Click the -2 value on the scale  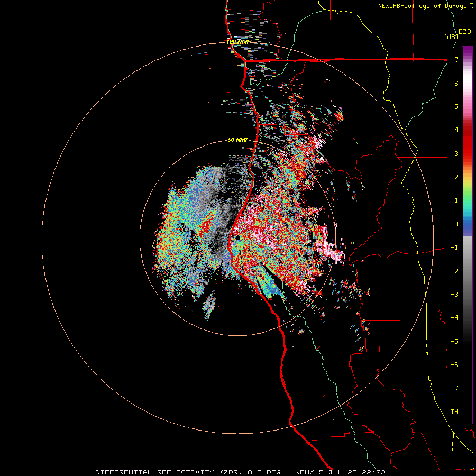pyautogui.click(x=454, y=271)
